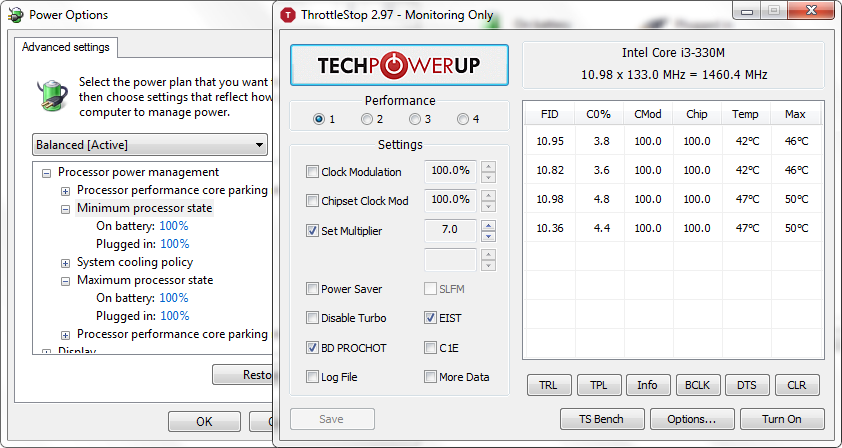Click the ThrottleStop red T title icon

click(288, 15)
